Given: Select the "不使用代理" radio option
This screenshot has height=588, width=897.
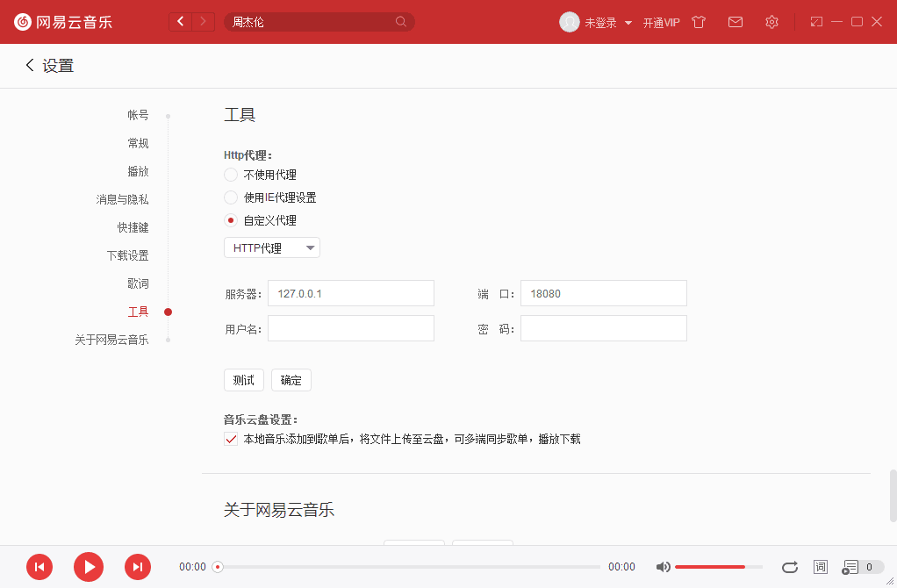Looking at the screenshot, I should 231,175.
